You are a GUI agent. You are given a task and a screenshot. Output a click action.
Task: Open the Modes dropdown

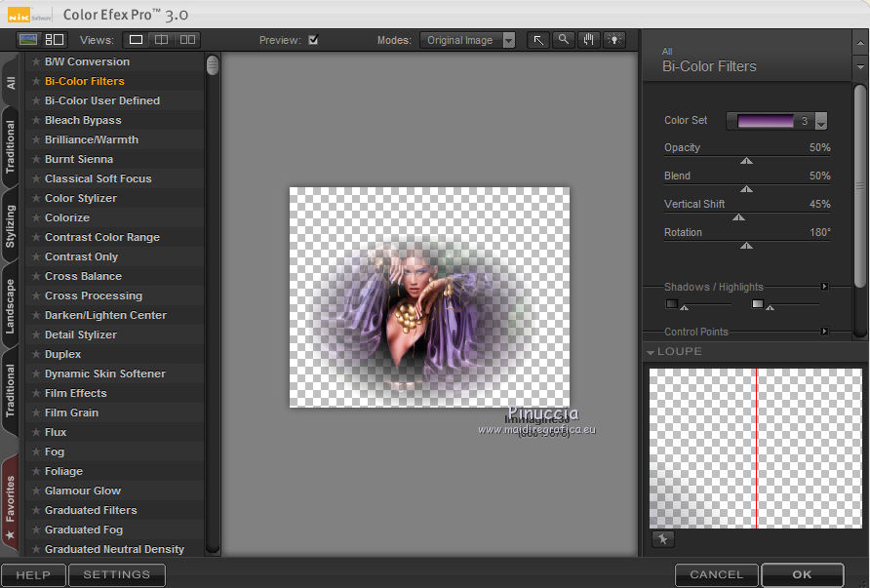468,40
